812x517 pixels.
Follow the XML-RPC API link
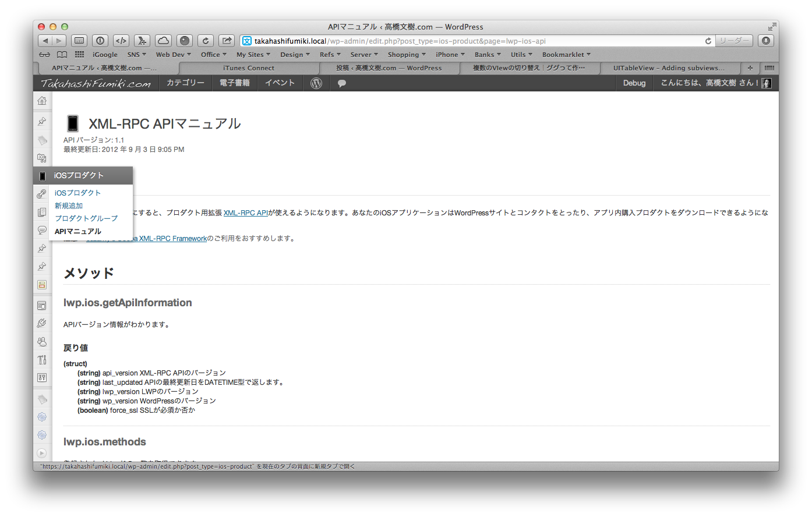coord(246,213)
